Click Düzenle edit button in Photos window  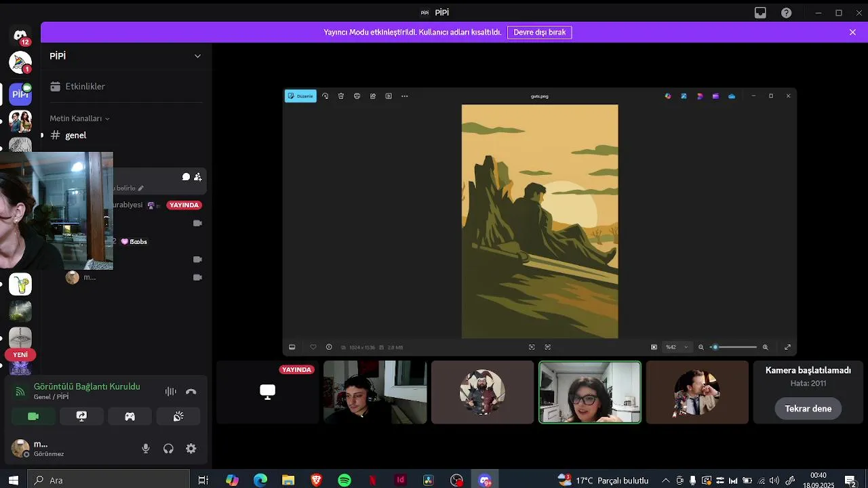click(300, 96)
